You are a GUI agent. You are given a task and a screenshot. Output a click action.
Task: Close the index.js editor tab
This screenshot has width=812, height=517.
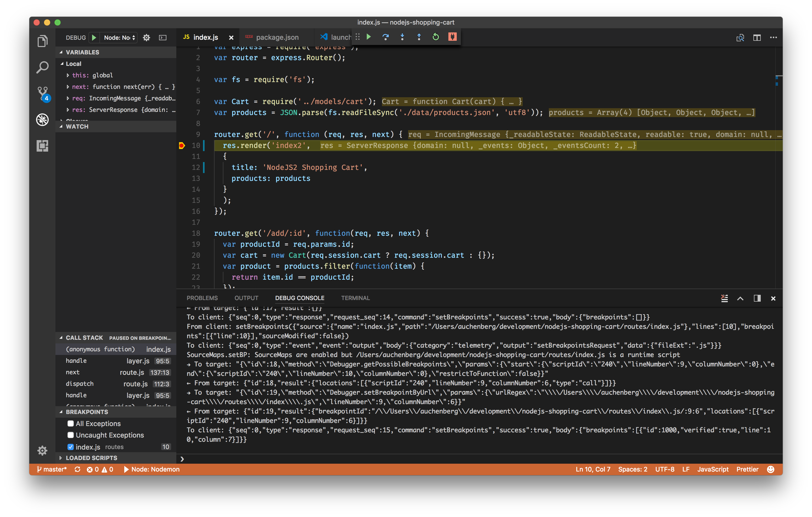click(231, 37)
